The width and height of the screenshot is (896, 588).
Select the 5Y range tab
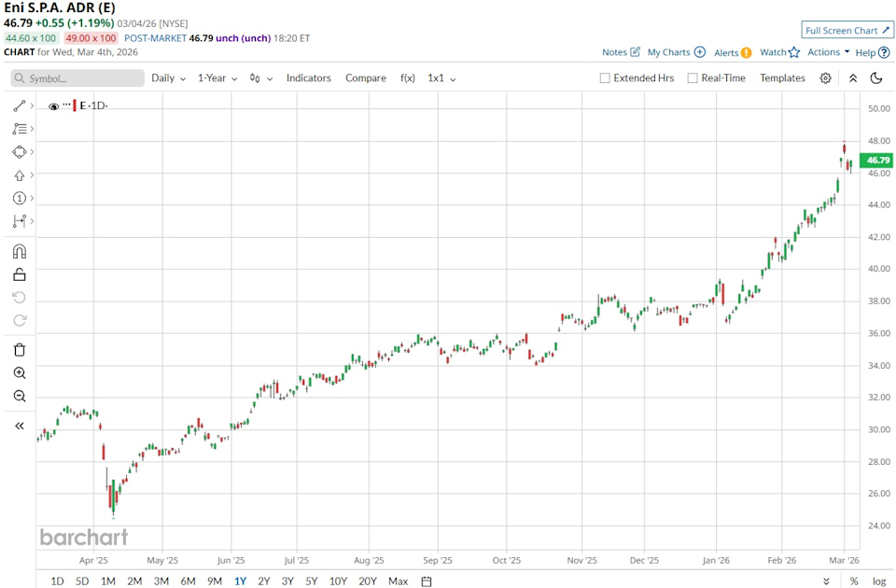311,581
